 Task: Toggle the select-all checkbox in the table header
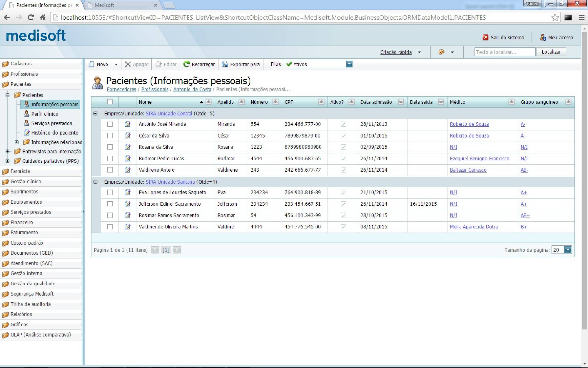point(110,102)
